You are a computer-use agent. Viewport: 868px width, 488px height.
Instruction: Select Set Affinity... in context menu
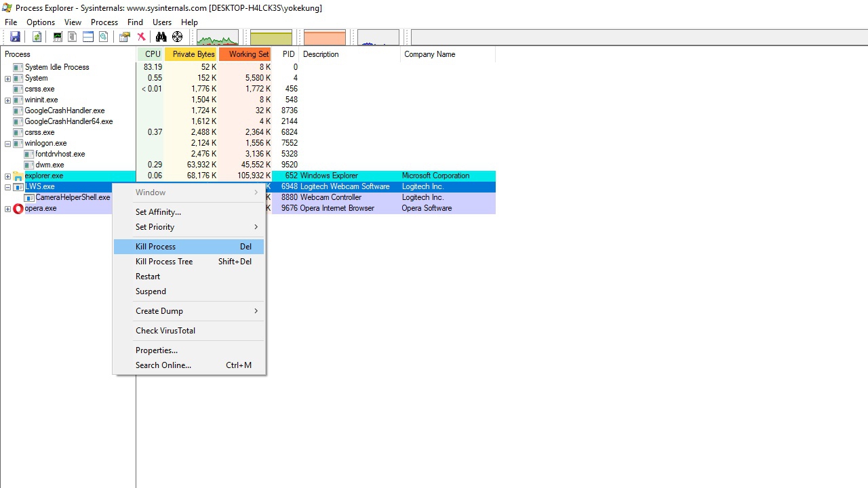[x=189, y=212]
